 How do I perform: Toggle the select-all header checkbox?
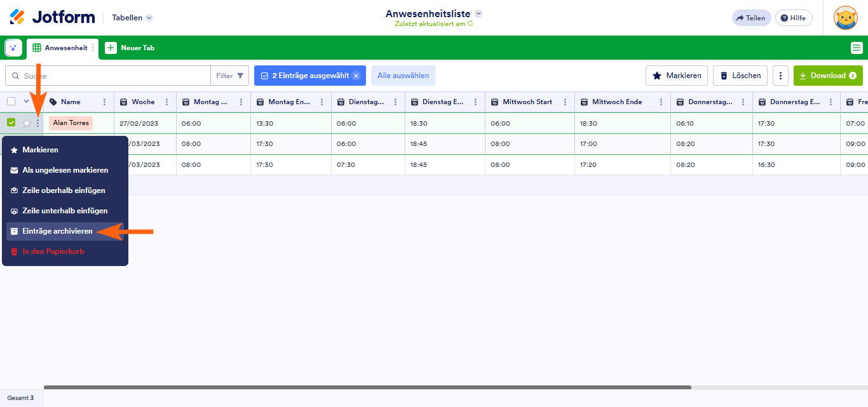tap(11, 102)
